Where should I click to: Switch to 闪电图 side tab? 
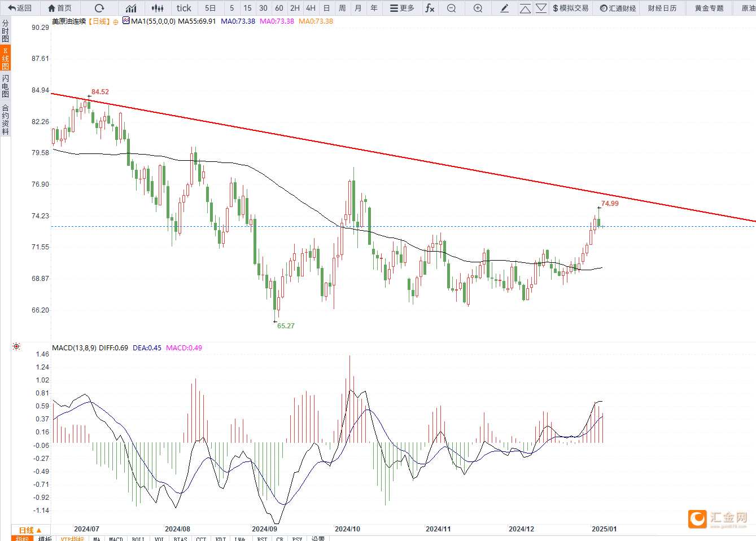click(5, 86)
